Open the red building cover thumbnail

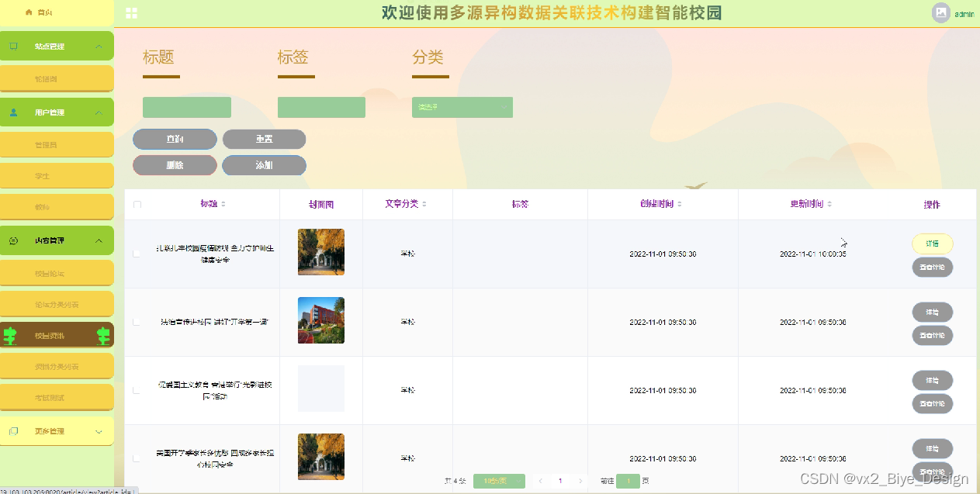(321, 320)
